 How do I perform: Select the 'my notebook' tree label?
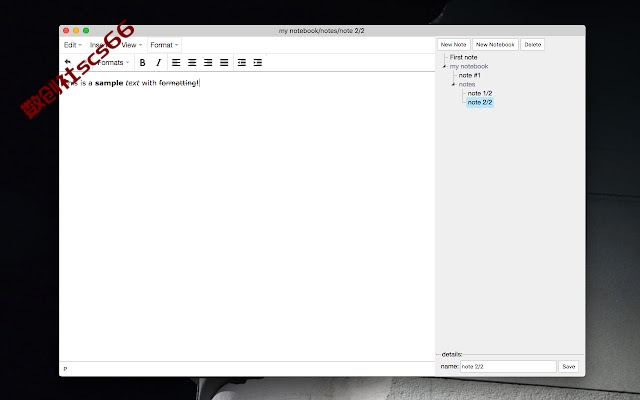(469, 66)
